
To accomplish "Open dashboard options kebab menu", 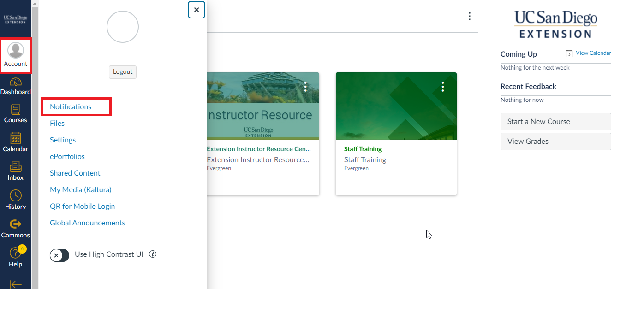I will pyautogui.click(x=470, y=16).
